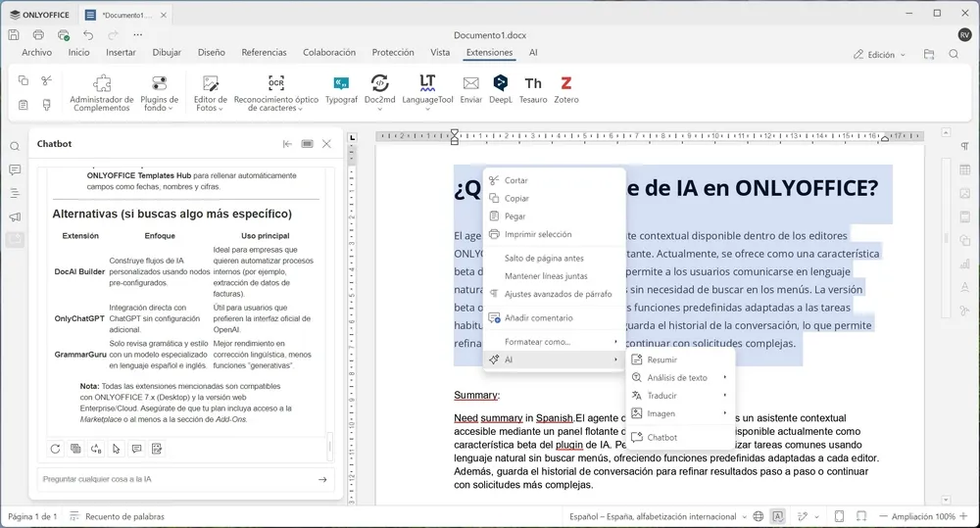Image resolution: width=980 pixels, height=528 pixels.
Task: Undo the last action
Action: coord(88,35)
